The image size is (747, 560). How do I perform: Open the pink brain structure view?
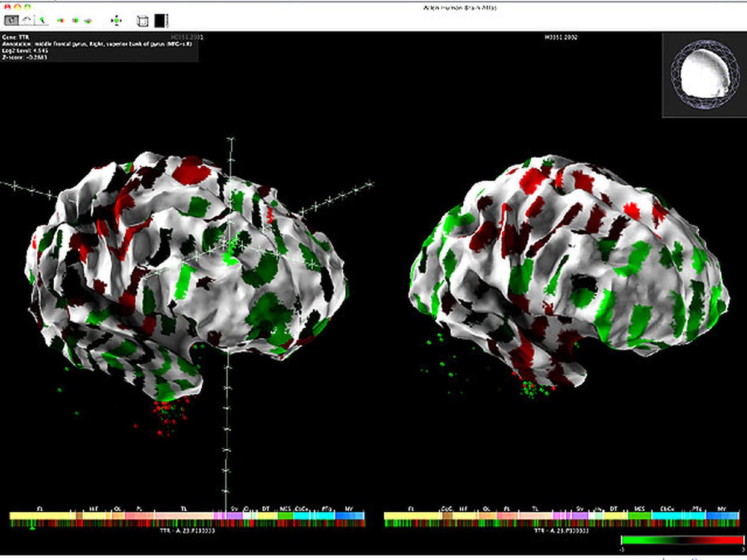click(x=60, y=20)
